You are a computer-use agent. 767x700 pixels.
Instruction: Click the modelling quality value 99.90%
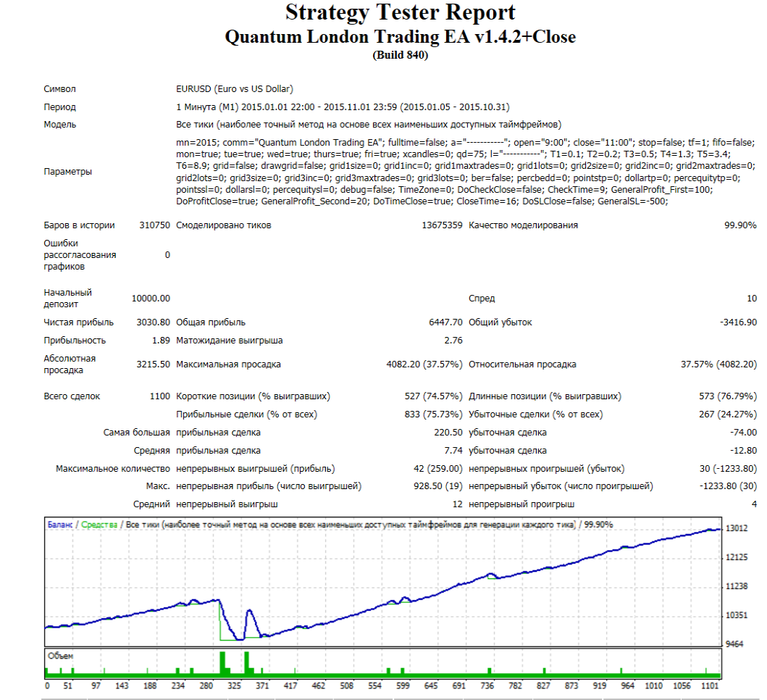[740, 225]
